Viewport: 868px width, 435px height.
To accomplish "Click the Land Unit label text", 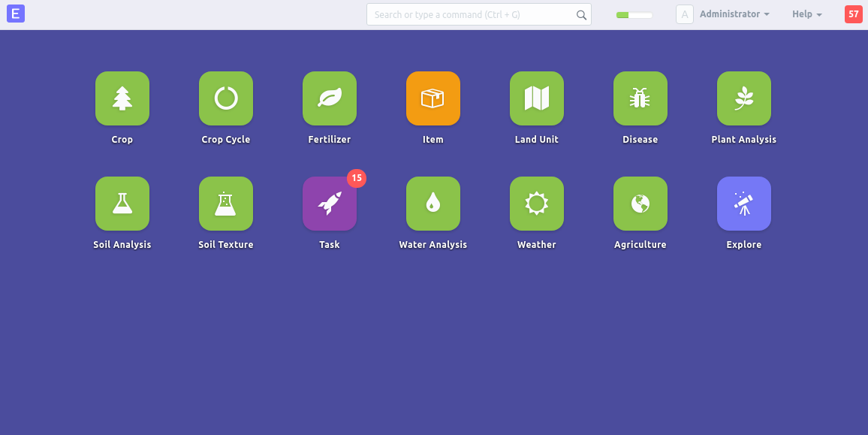I will [537, 140].
